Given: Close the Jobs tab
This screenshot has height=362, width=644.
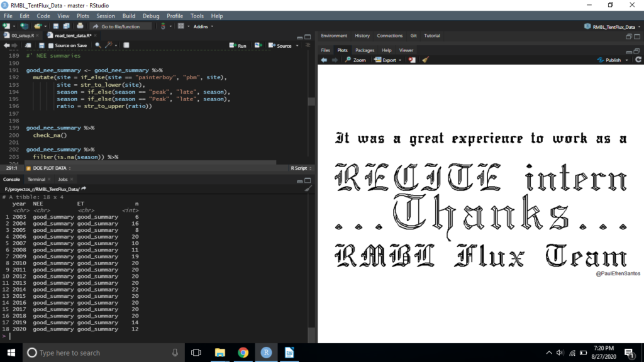Looking at the screenshot, I should click(72, 179).
